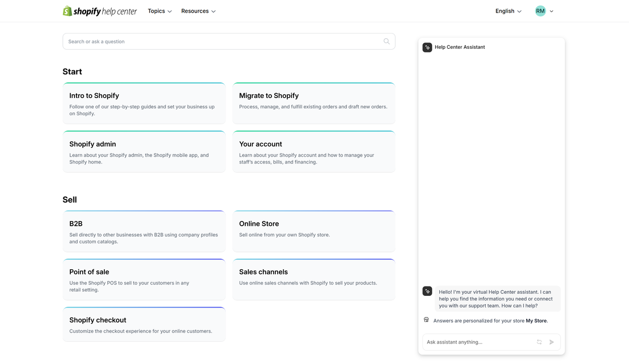629x364 pixels.
Task: Expand the account menu chevron beside RM
Action: (551, 11)
